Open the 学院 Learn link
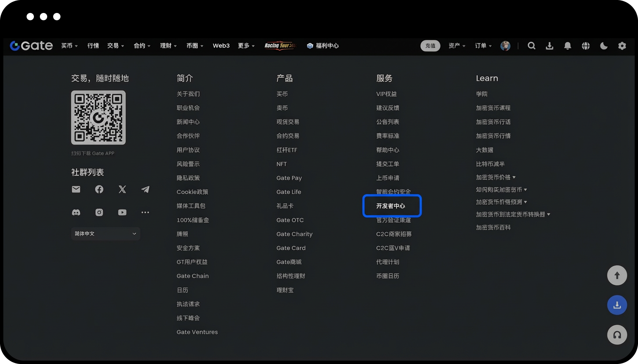The width and height of the screenshot is (638, 364). (481, 94)
